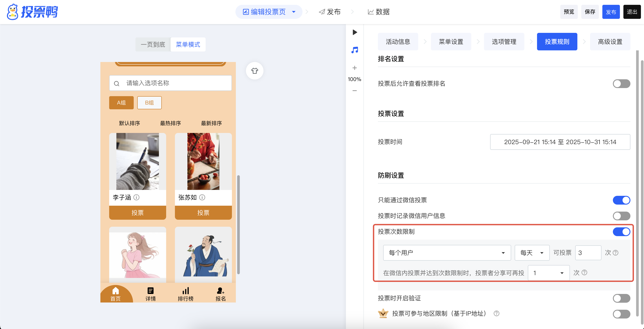Click the 报名 sign-up icon
The width and height of the screenshot is (644, 329).
pyautogui.click(x=220, y=291)
